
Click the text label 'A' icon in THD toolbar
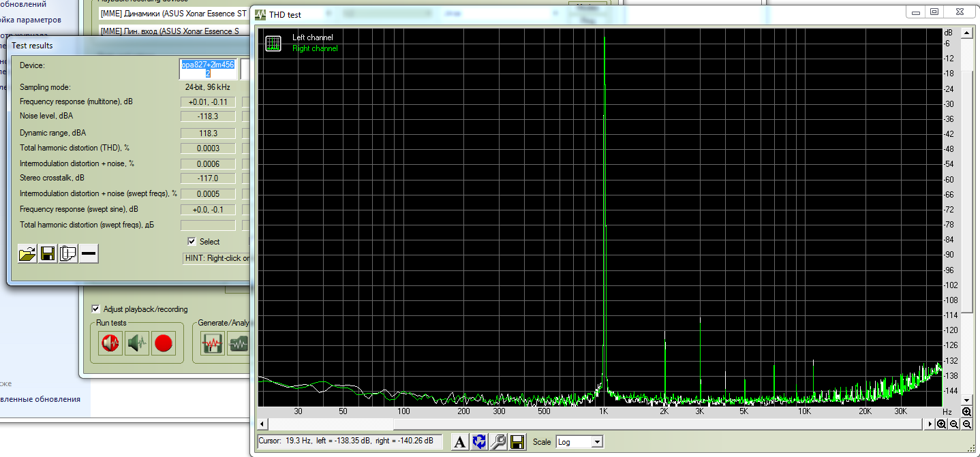(460, 442)
